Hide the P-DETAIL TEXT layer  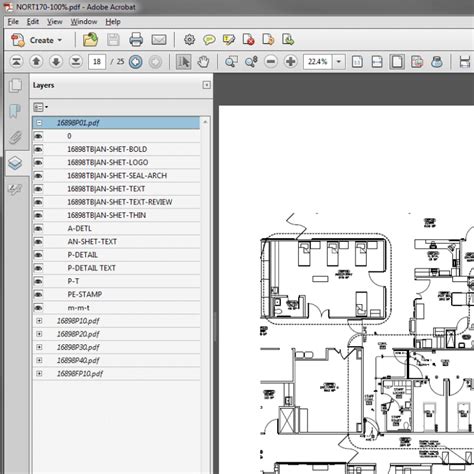39,268
